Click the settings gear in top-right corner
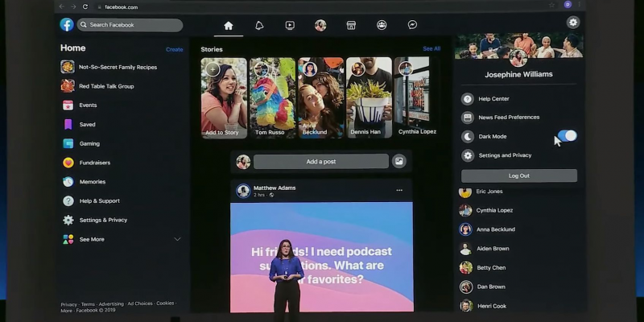The height and width of the screenshot is (322, 644). tap(573, 23)
